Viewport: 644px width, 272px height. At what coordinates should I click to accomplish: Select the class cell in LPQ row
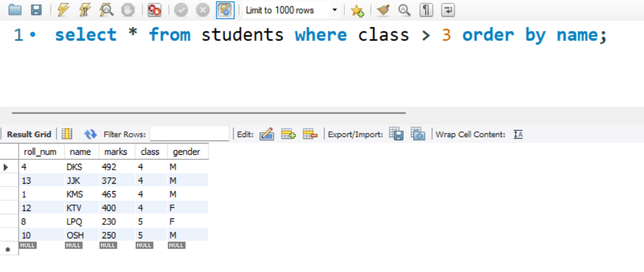coord(151,222)
